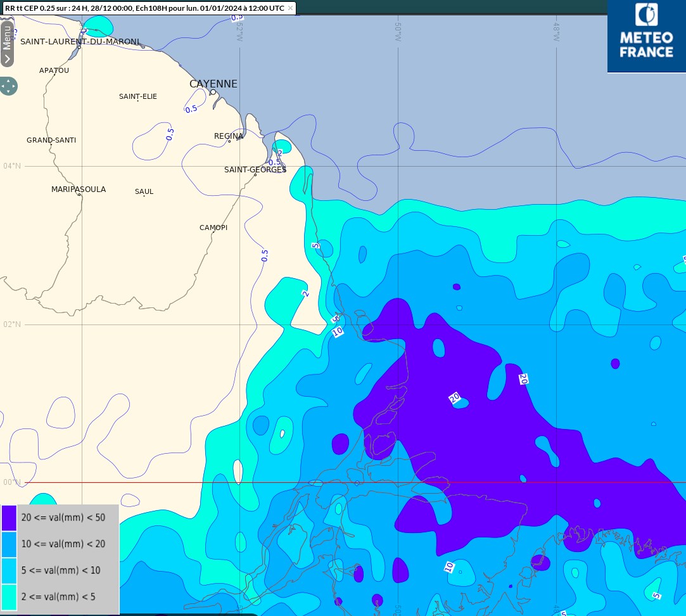The height and width of the screenshot is (616, 686).
Task: Click the map pan navigation control
Action: click(8, 86)
